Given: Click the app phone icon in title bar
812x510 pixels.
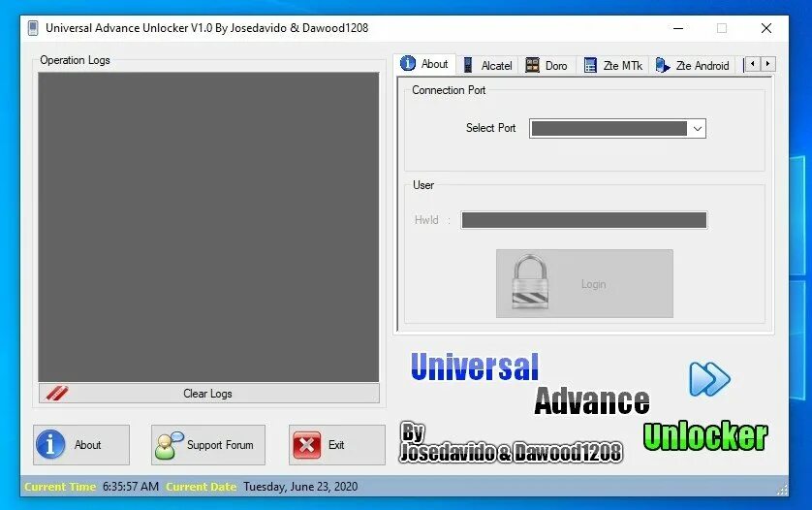Looking at the screenshot, I should tap(33, 28).
